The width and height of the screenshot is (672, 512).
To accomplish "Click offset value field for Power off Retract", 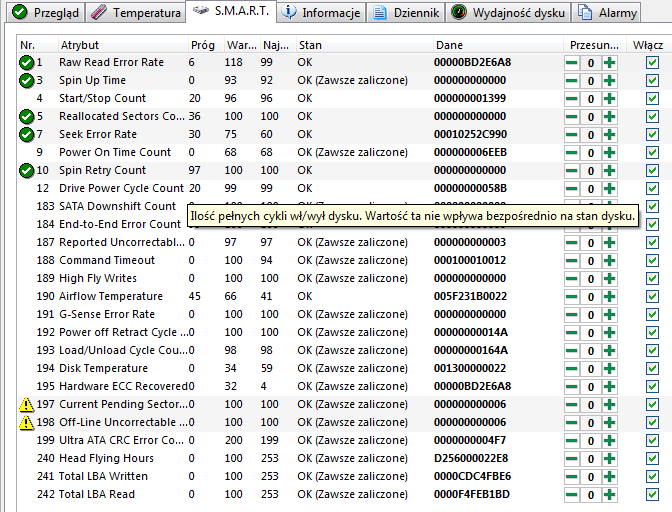I will coord(591,333).
